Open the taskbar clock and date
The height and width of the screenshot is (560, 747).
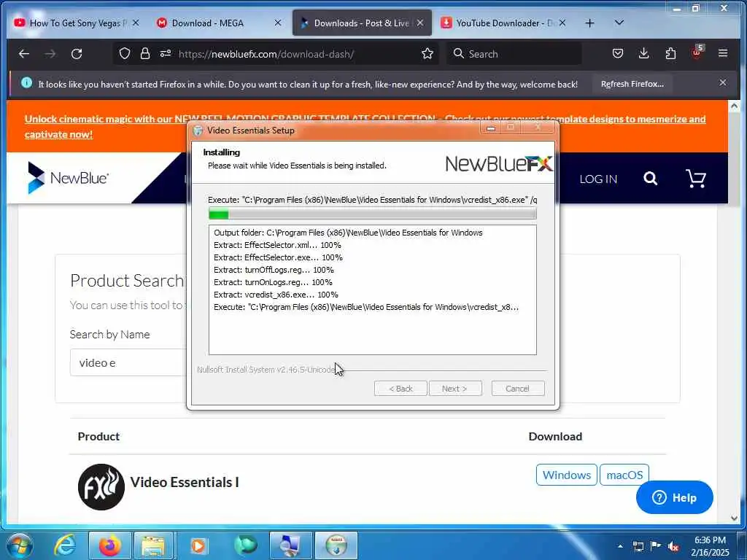[x=710, y=546]
